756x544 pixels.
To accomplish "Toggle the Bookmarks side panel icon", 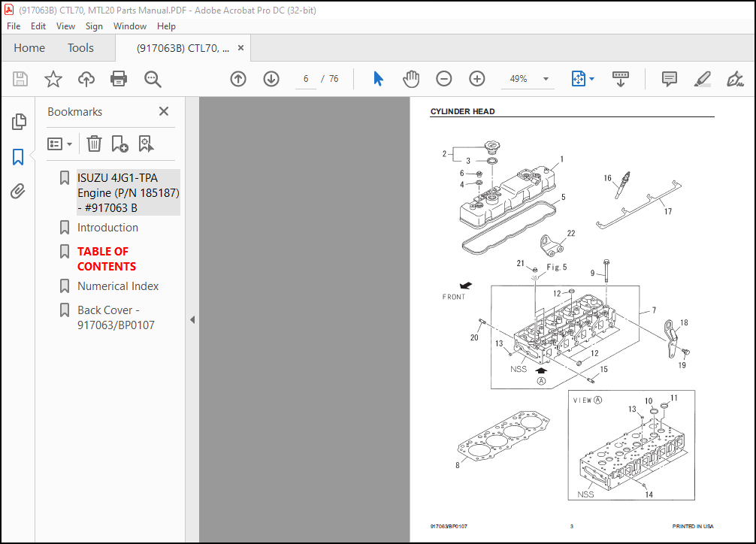I will coord(18,157).
